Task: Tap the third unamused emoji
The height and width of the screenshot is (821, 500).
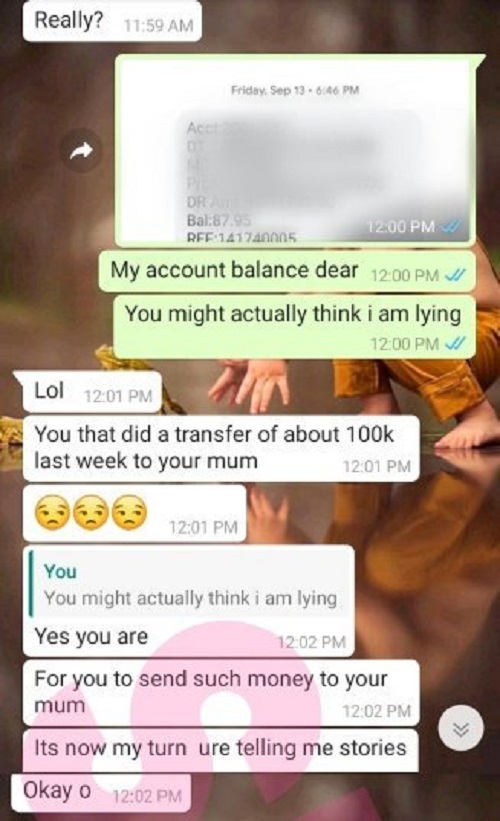Action: pos(130,512)
